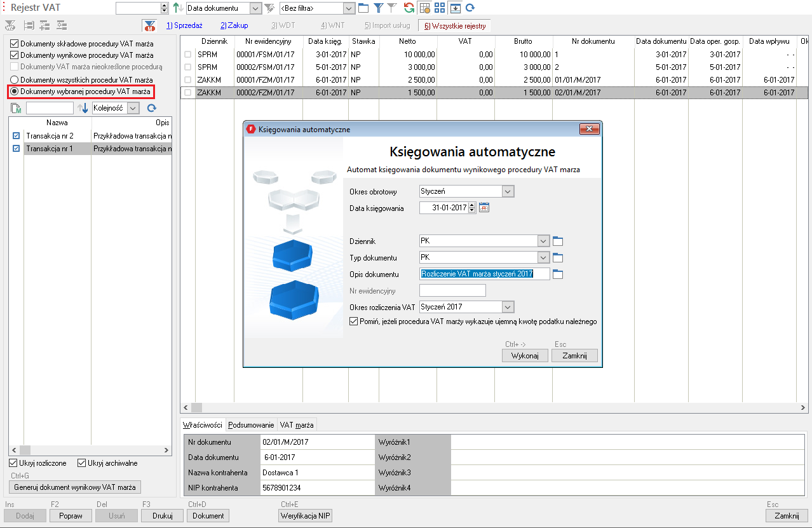The width and height of the screenshot is (812, 528).
Task: Click the grayed funnel-with-checkmark icon in second toolbar
Action: click(x=10, y=26)
